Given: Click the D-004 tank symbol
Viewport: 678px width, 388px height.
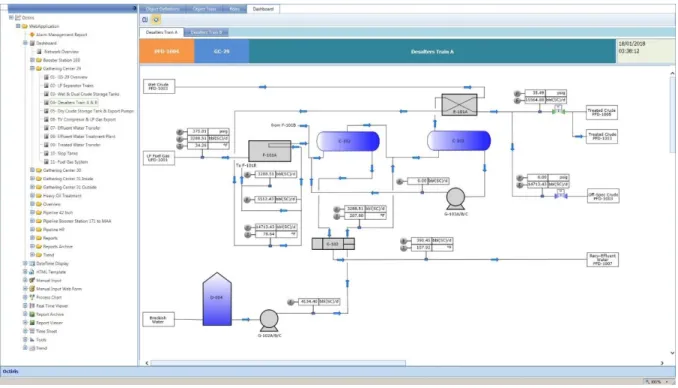Looking at the screenshot, I should pos(217,299).
